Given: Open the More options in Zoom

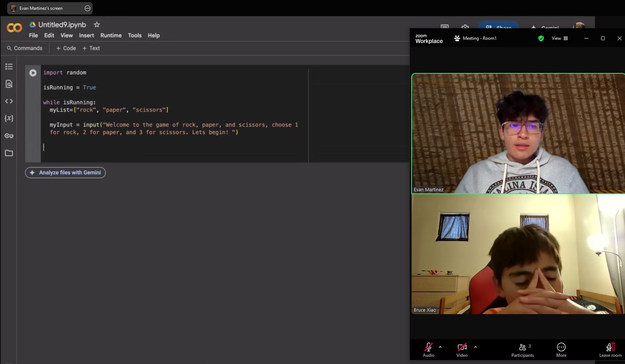Looking at the screenshot, I should 561,350.
